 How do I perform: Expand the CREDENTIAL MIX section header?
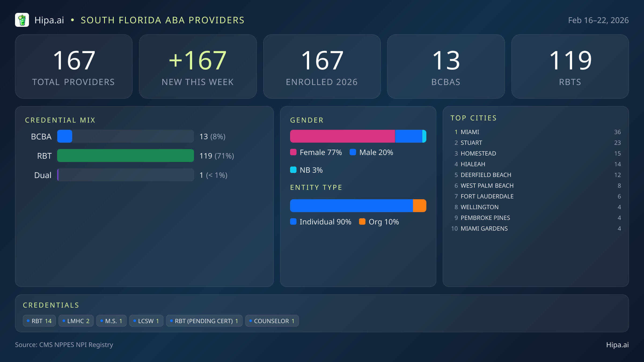pyautogui.click(x=60, y=120)
